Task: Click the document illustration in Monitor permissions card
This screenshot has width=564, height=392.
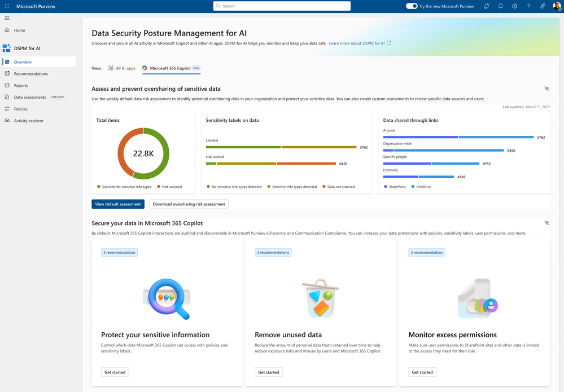Action: [x=478, y=298]
